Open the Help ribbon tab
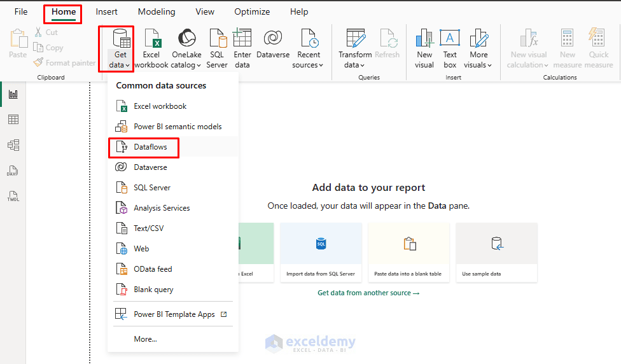Image resolution: width=621 pixels, height=364 pixels. (299, 12)
